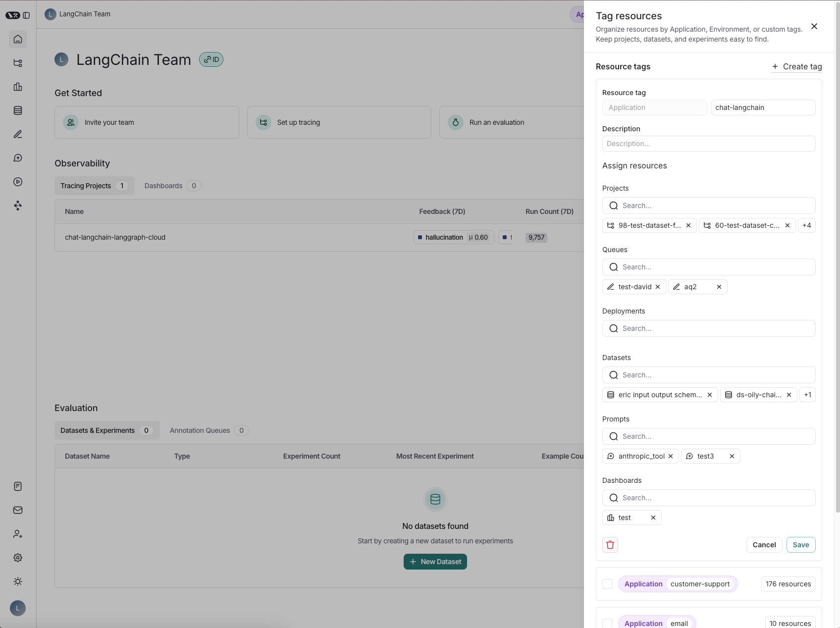The height and width of the screenshot is (628, 840).
Task: Click the Projects search field
Action: click(x=709, y=206)
